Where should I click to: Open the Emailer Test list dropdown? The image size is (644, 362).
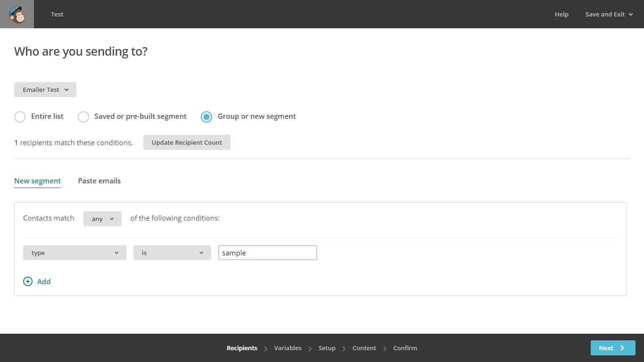point(45,90)
